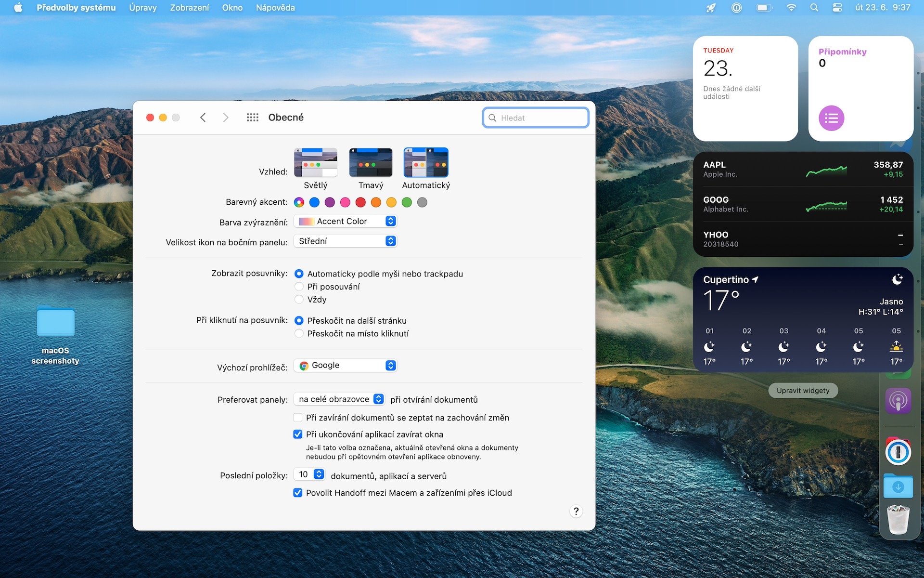The height and width of the screenshot is (578, 924).
Task: Open the sidebar icon size dropdown
Action: point(346,241)
